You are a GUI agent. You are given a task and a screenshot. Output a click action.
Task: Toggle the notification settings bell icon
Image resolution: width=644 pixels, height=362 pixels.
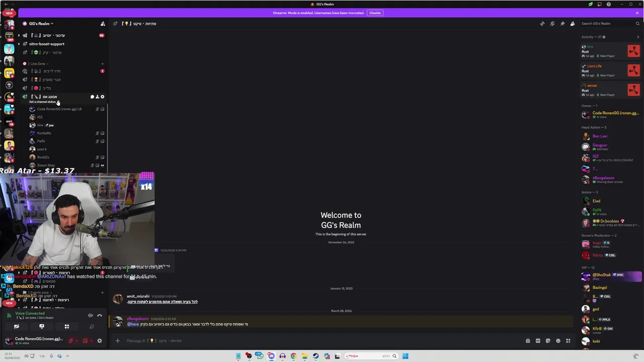pos(552,24)
